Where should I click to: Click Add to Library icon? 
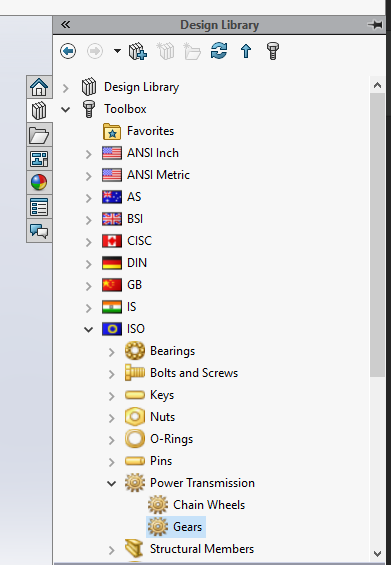tap(138, 51)
